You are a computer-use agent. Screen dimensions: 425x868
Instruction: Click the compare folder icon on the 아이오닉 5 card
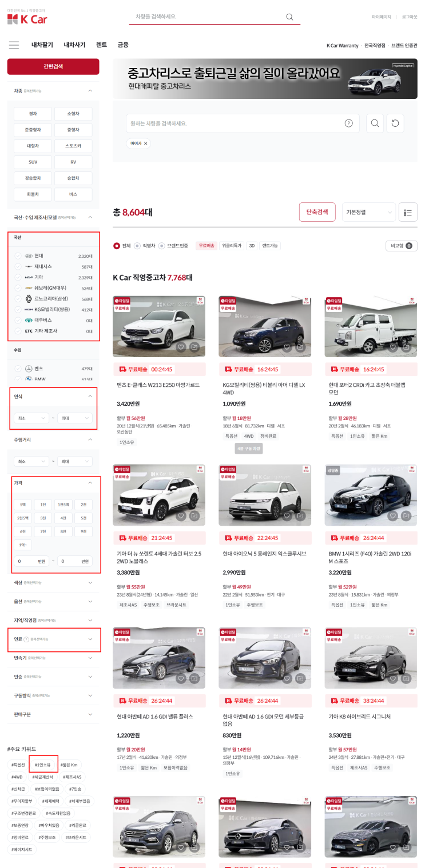tap(301, 516)
